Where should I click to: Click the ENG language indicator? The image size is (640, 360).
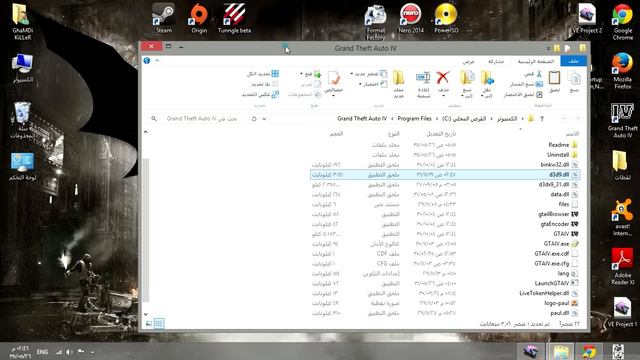(x=42, y=351)
